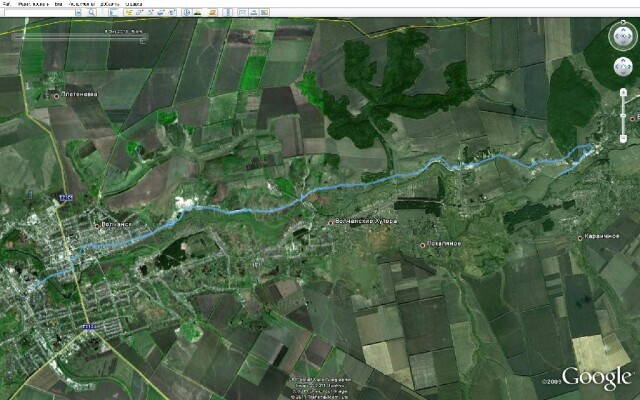Select the Add Image Overlay toolbar icon
The width and height of the screenshot is (640, 400).
[161, 12]
